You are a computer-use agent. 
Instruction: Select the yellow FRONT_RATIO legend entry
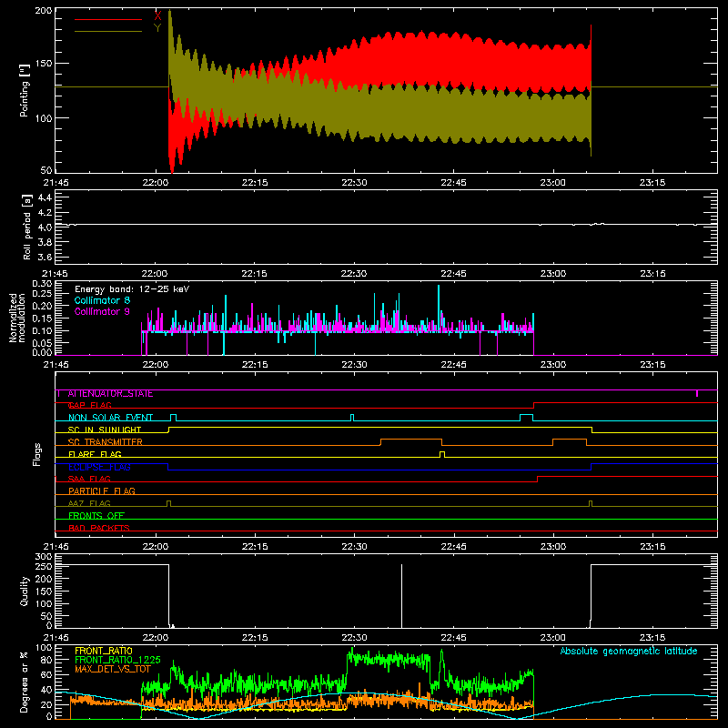104,651
